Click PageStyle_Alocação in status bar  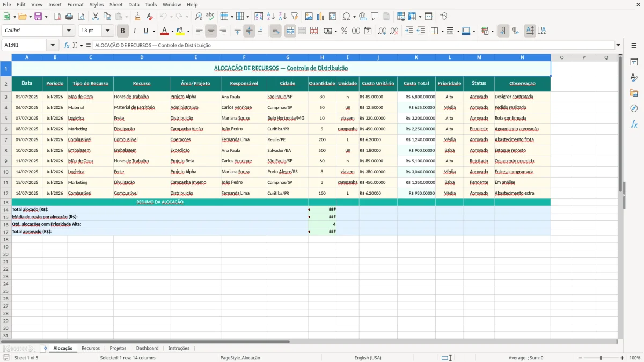[x=240, y=358]
